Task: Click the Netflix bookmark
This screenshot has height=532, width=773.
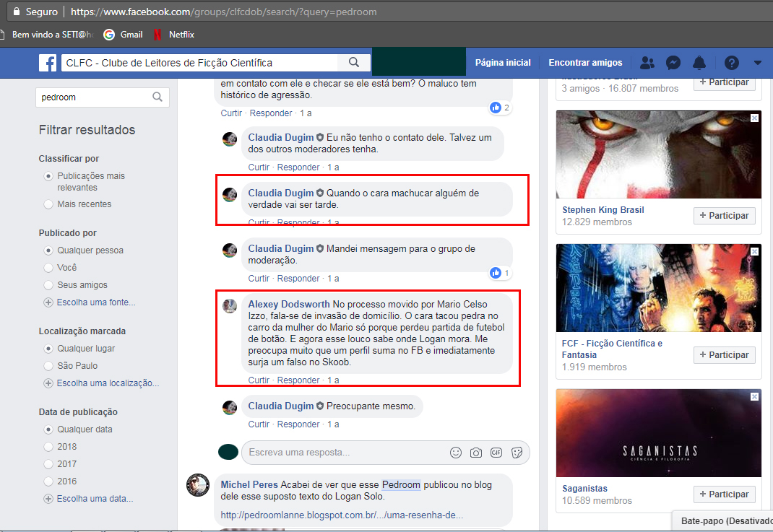Action: click(174, 35)
